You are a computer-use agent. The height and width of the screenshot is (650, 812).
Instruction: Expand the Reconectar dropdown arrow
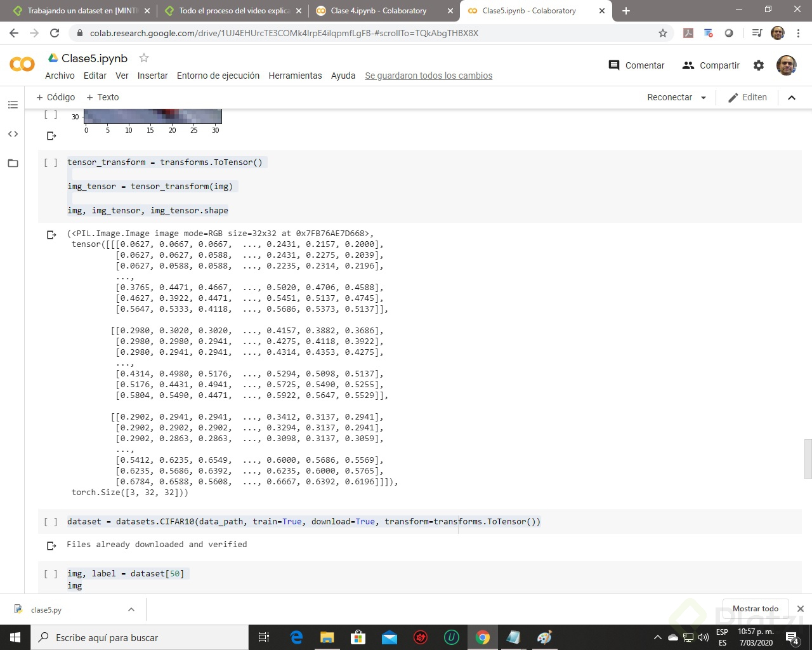704,98
